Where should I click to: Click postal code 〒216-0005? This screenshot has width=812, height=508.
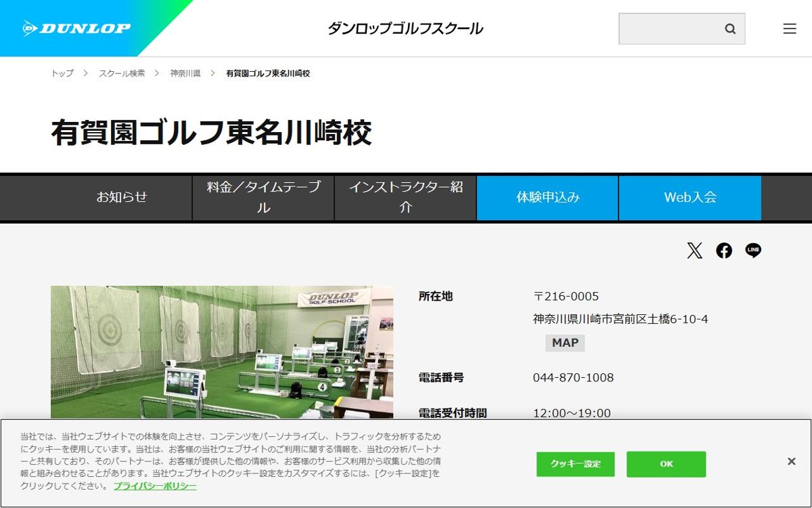(566, 296)
